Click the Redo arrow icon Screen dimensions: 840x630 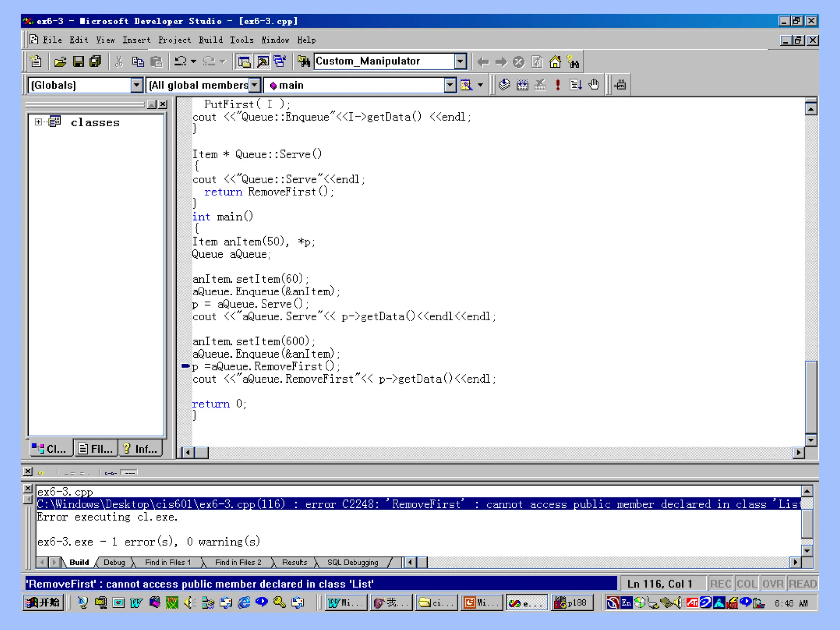coord(209,62)
